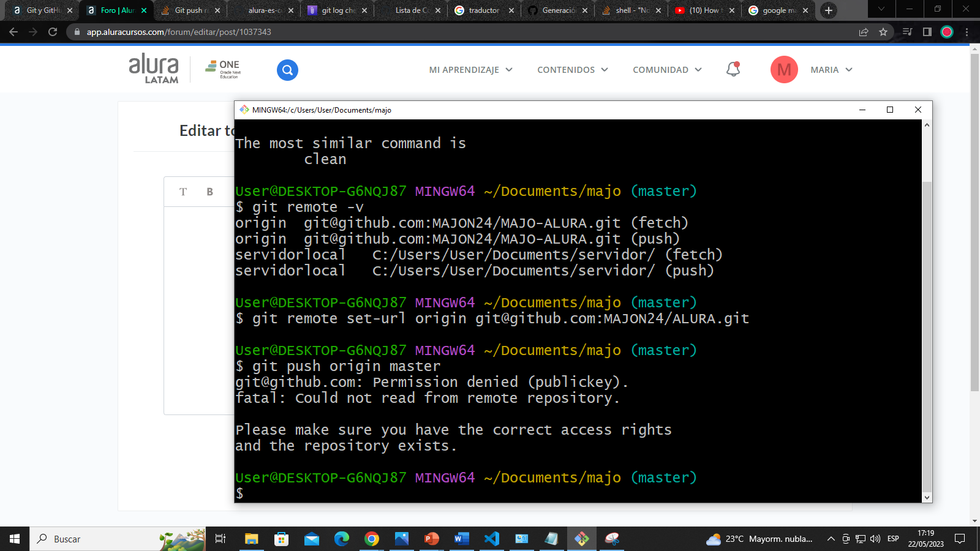Bookmark this page with the star icon

click(x=883, y=32)
